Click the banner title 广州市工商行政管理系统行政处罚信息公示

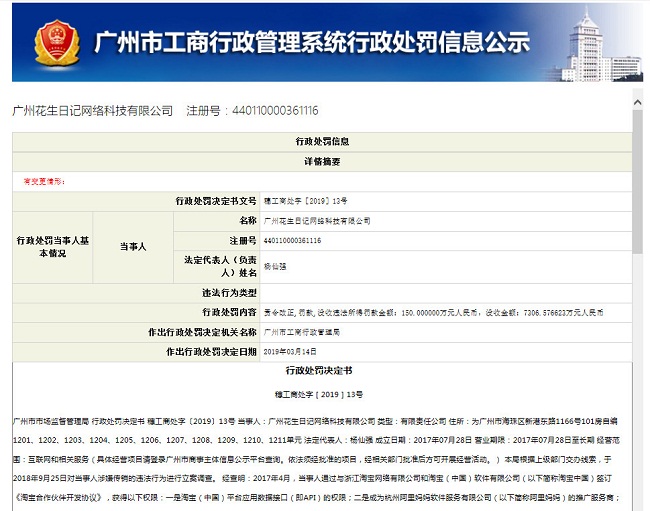coord(312,42)
